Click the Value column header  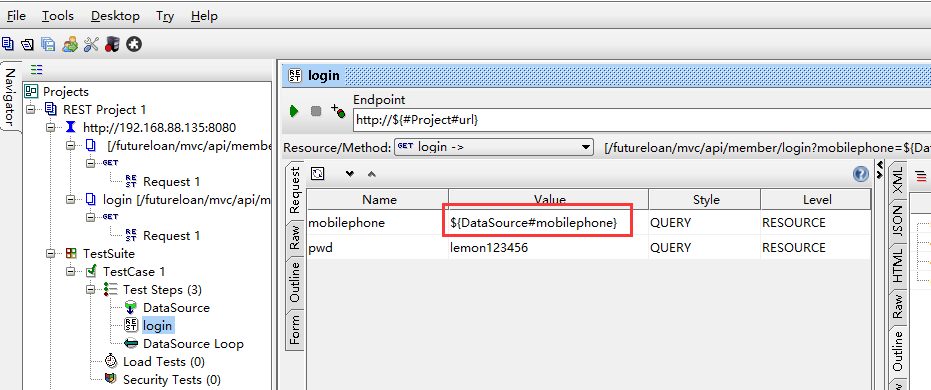548,199
